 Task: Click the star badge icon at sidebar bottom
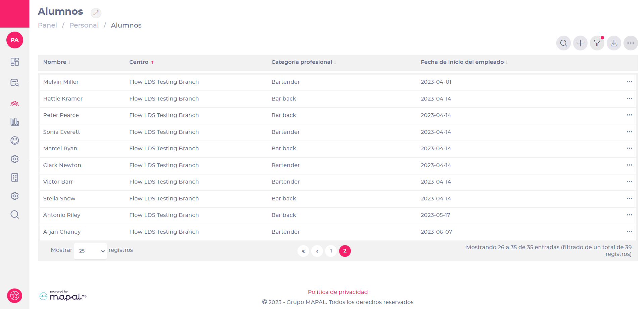tap(15, 296)
